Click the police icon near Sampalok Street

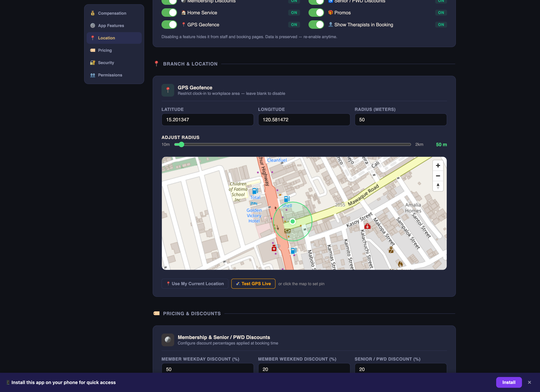391,250
